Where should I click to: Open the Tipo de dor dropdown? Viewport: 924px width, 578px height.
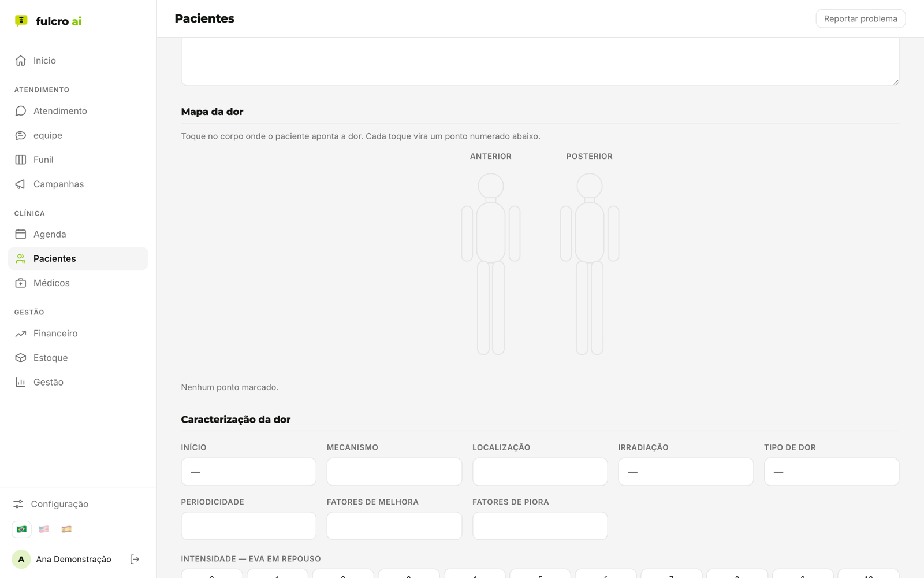coord(832,472)
